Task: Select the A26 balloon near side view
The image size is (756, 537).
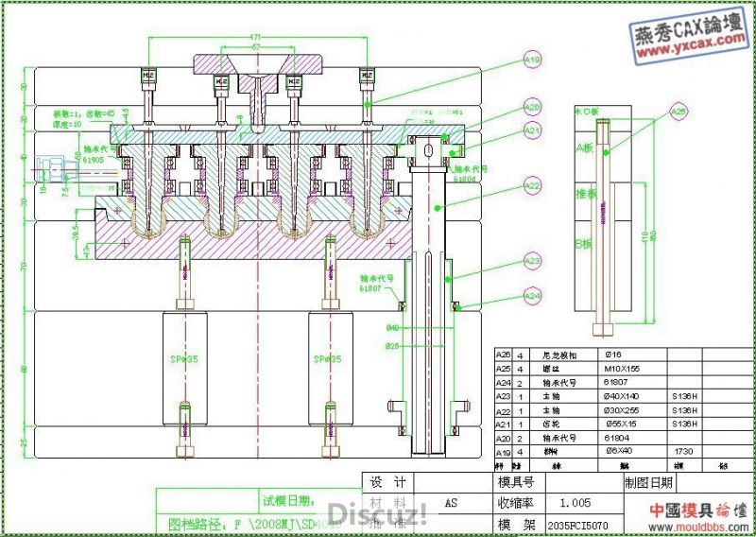Action: pos(679,112)
